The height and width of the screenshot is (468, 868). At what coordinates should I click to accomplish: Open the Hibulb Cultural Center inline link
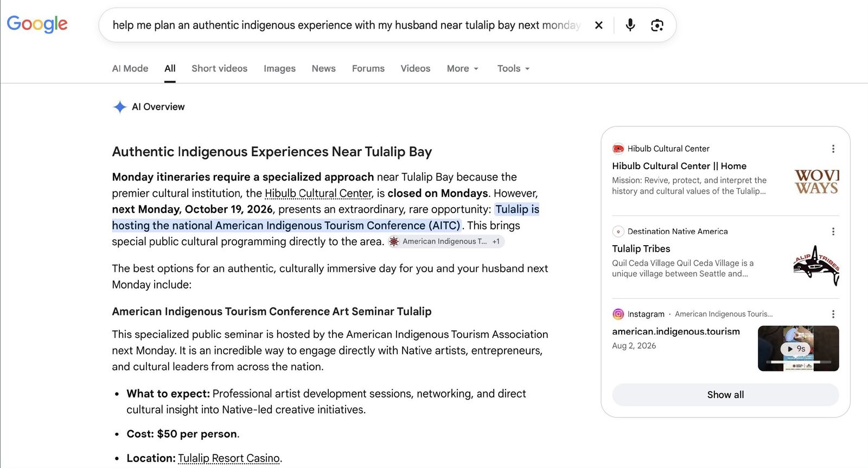(318, 194)
